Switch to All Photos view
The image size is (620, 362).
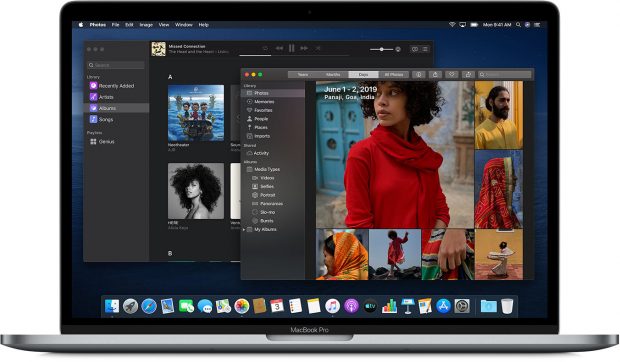click(x=394, y=74)
